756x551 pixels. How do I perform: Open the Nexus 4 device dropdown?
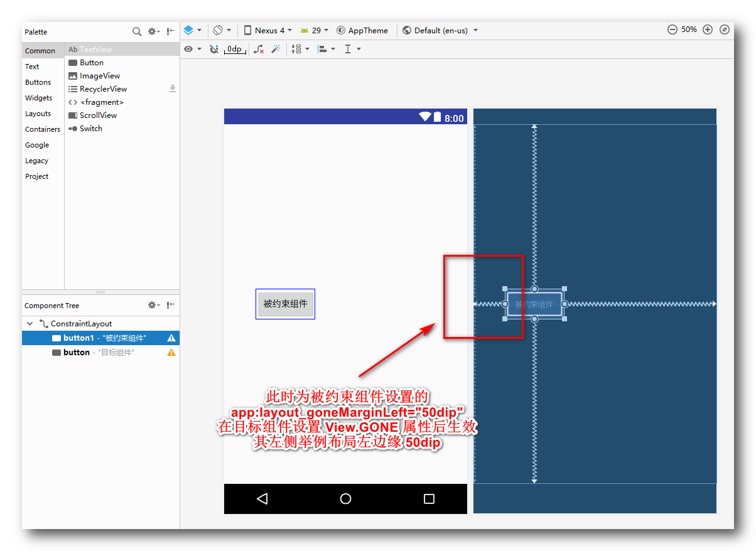point(268,29)
